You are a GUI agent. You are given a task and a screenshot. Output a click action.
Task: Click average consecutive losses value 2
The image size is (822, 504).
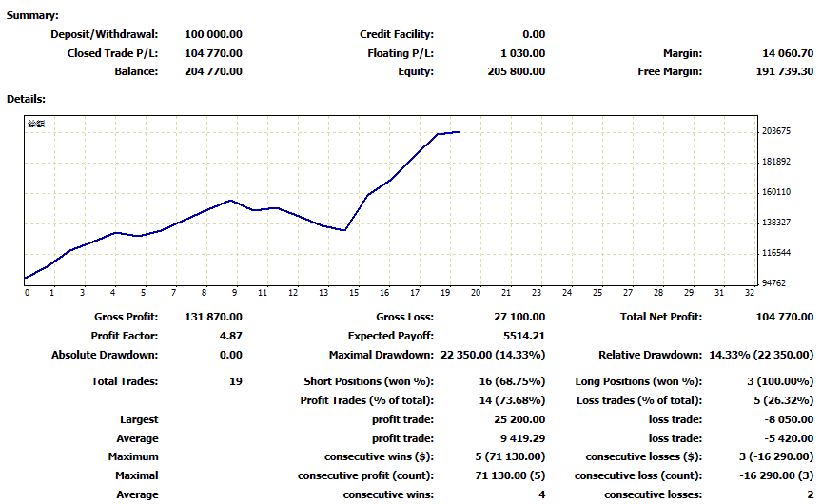coord(811,494)
